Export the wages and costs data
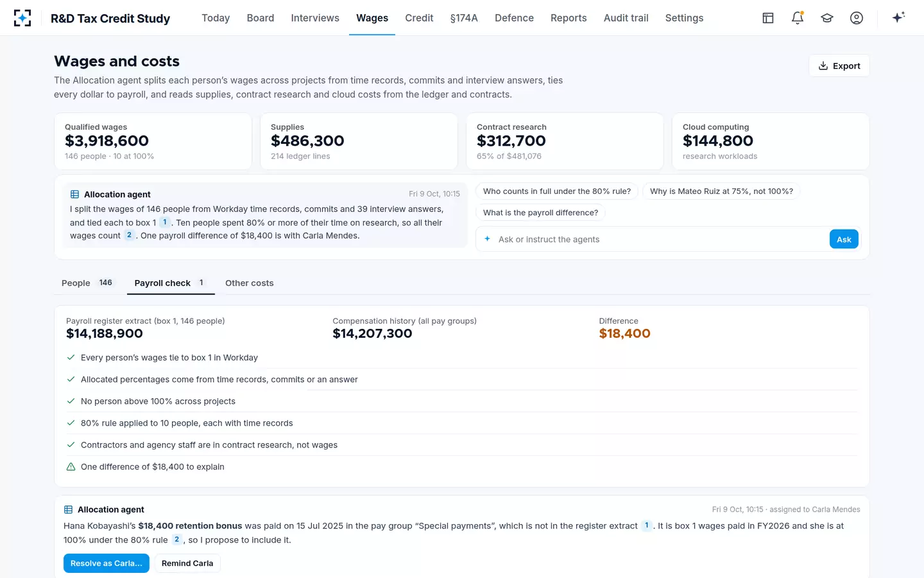The width and height of the screenshot is (924, 578). [x=839, y=66]
